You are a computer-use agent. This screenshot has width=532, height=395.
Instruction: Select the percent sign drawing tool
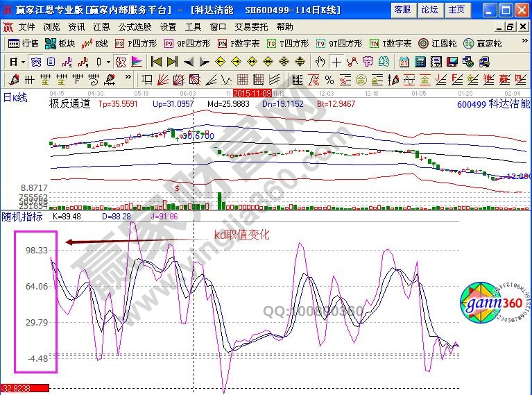coord(329,78)
